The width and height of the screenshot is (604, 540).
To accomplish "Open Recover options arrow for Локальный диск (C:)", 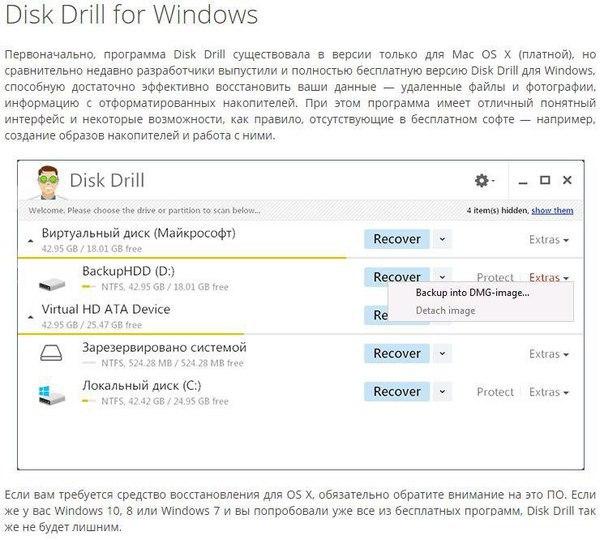I will pos(442,392).
